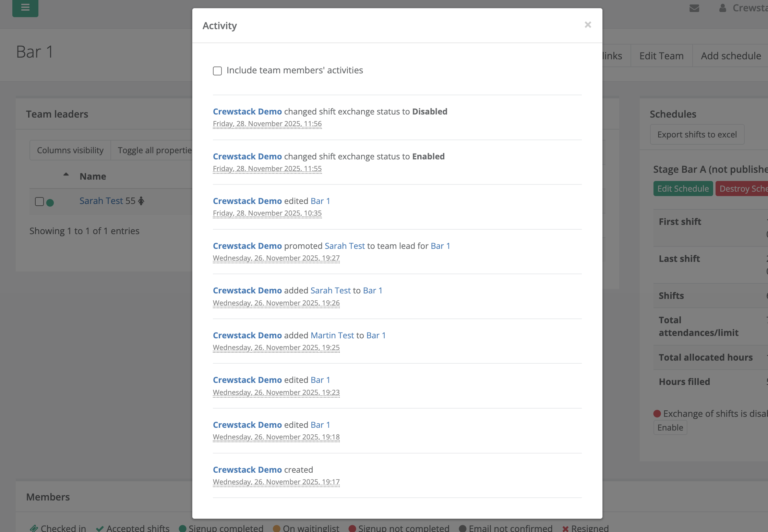Screen dimensions: 768x532
Task: Toggle the Name column sort arrow
Action: coord(66,174)
